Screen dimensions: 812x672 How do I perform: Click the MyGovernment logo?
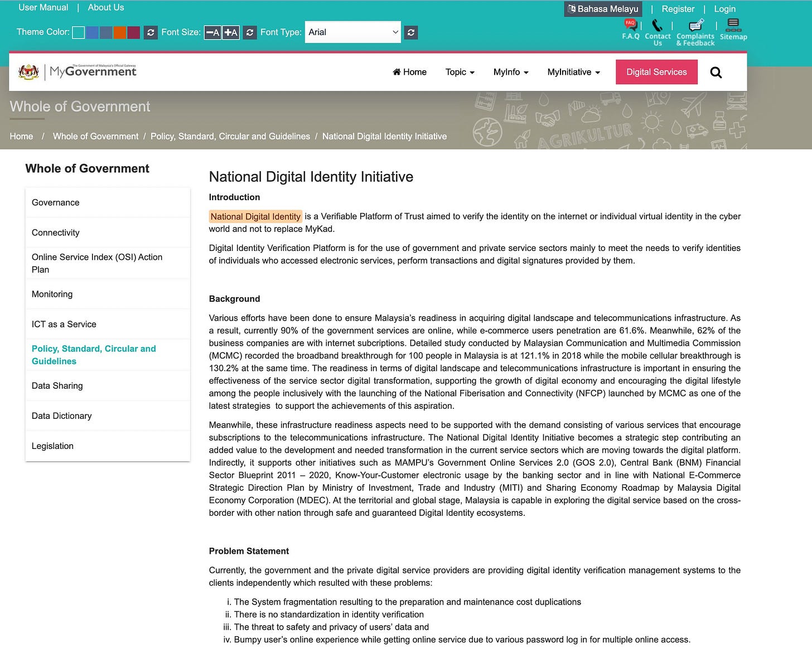[x=77, y=71]
